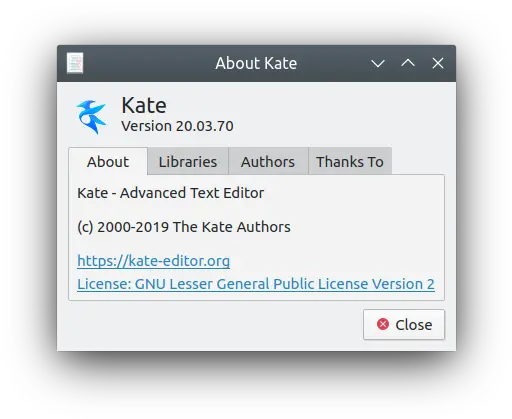The image size is (512, 419).
Task: Click the About Kate window title
Action: [256, 63]
